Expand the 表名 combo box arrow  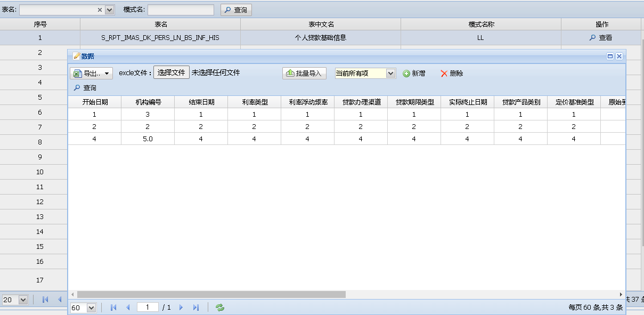click(x=110, y=10)
